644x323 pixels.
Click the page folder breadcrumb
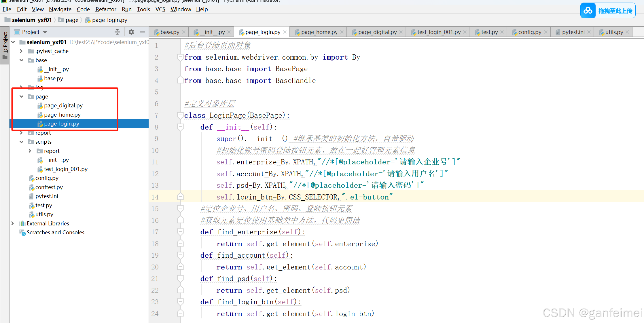point(68,20)
